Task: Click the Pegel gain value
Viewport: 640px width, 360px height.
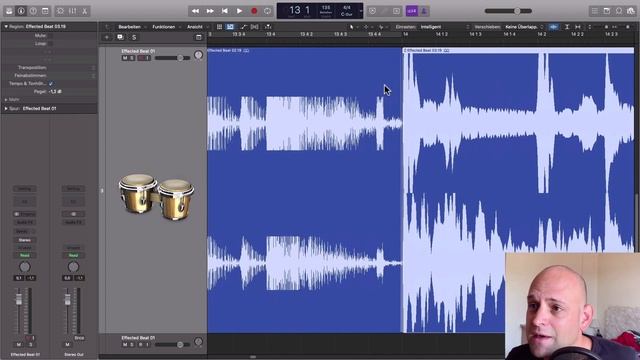Action: [55, 91]
